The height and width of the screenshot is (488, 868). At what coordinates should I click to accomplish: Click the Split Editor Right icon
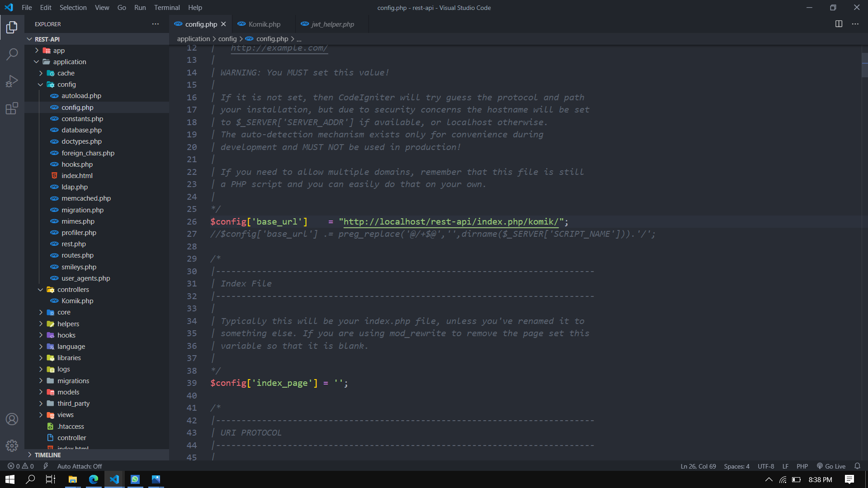pyautogui.click(x=839, y=24)
